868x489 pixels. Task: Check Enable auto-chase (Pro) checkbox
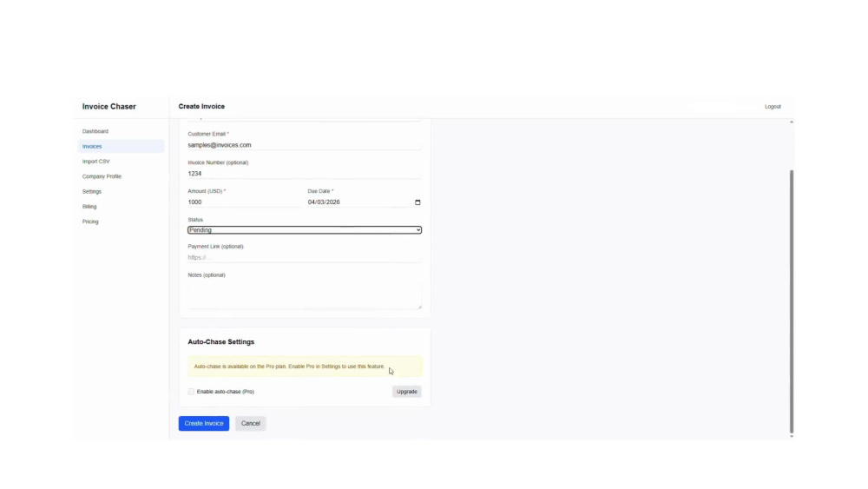191,392
